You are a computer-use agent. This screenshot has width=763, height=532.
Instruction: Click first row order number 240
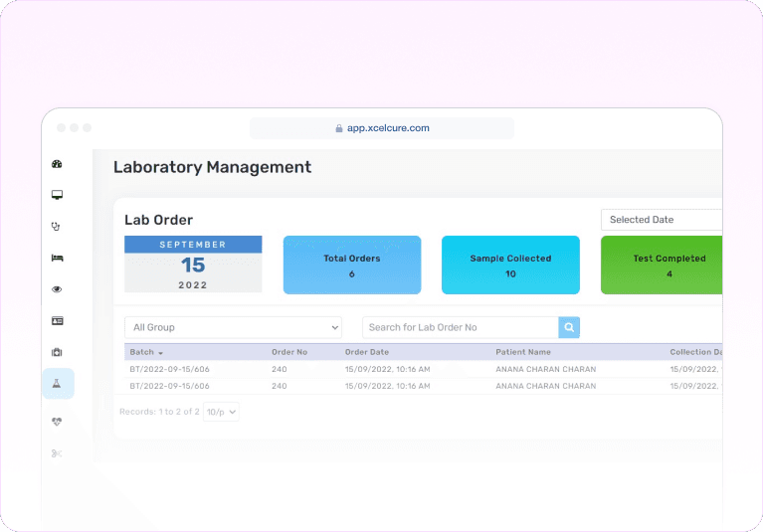pyautogui.click(x=280, y=369)
